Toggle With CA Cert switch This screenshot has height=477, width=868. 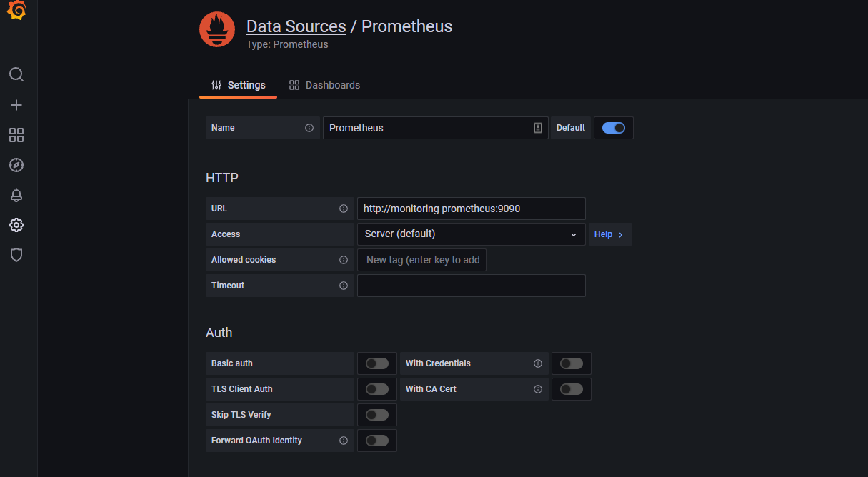(572, 389)
